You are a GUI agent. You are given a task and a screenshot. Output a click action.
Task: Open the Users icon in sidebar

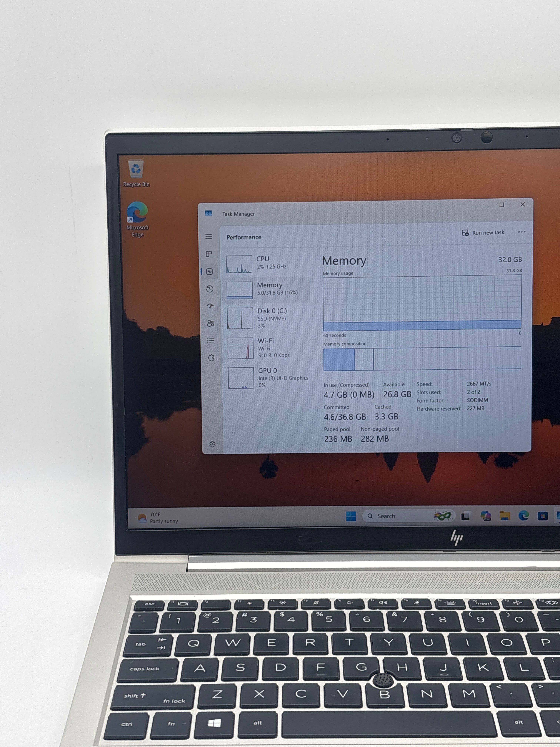click(210, 323)
